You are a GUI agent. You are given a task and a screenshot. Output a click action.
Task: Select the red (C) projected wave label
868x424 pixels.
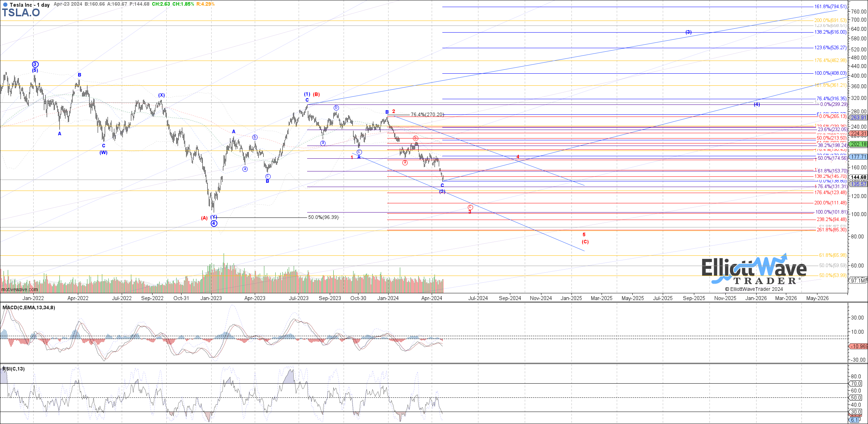point(585,242)
